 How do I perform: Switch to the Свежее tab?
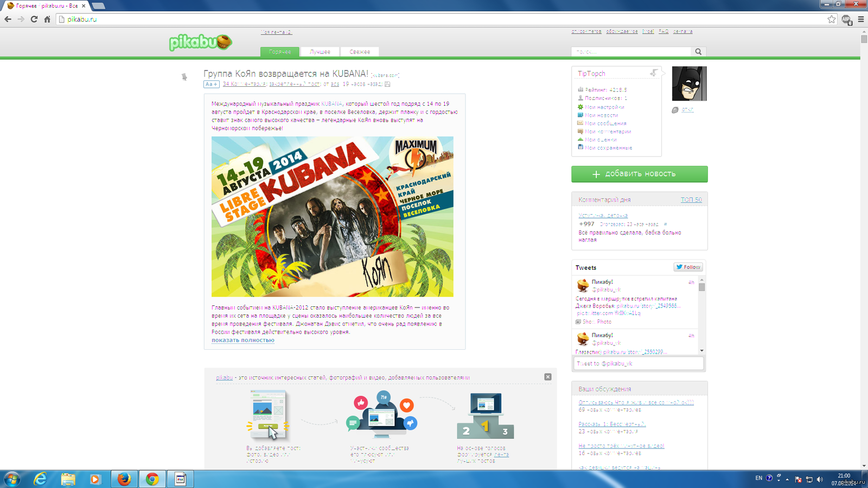click(360, 52)
